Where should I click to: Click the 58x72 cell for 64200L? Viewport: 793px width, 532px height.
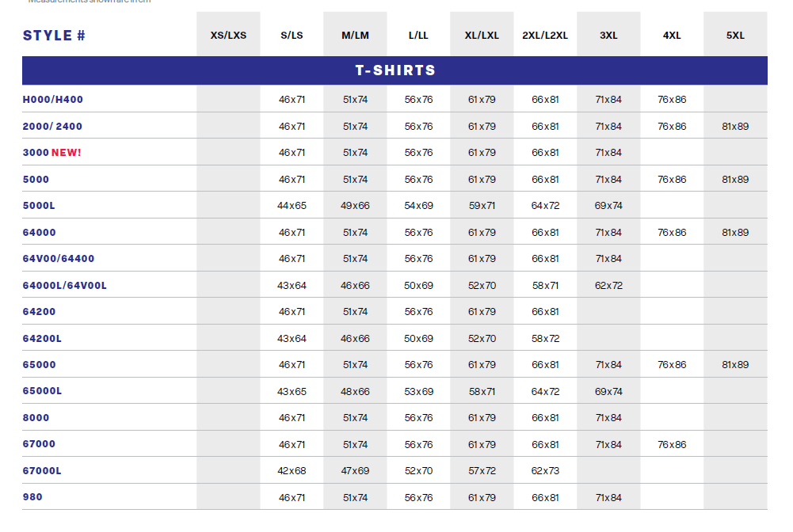[545, 339]
